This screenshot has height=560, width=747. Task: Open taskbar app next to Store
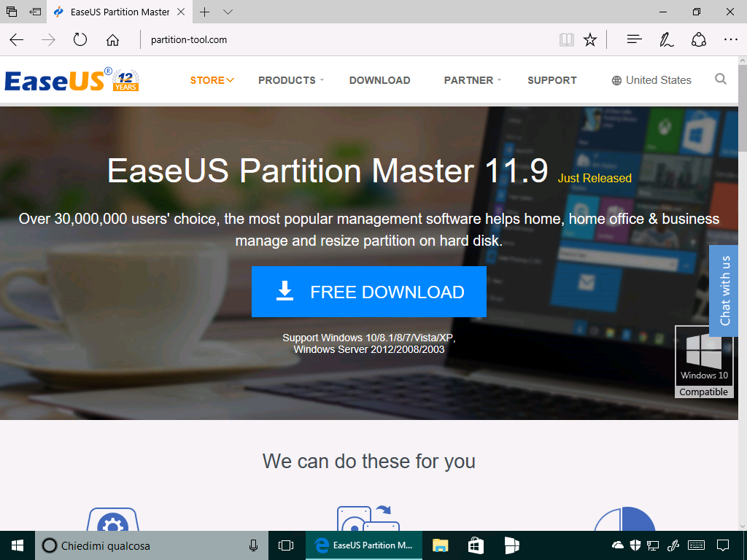tap(511, 545)
